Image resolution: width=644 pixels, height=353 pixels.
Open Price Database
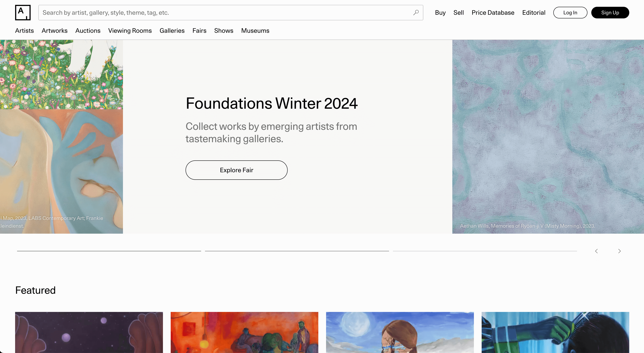tap(493, 13)
